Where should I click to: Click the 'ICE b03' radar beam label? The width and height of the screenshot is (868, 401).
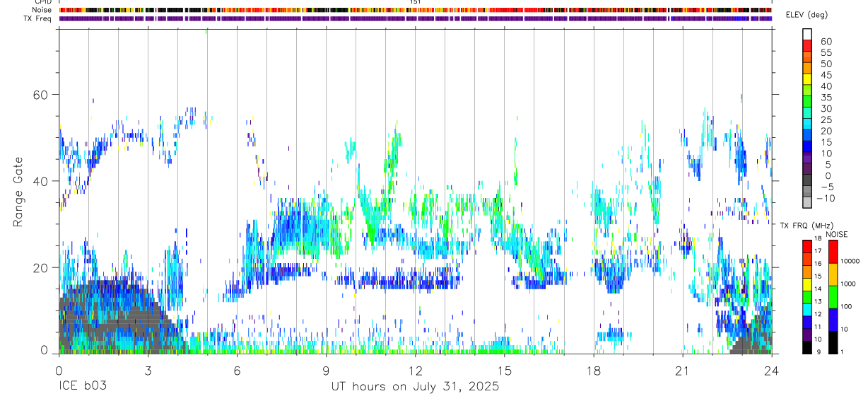pyautogui.click(x=82, y=387)
